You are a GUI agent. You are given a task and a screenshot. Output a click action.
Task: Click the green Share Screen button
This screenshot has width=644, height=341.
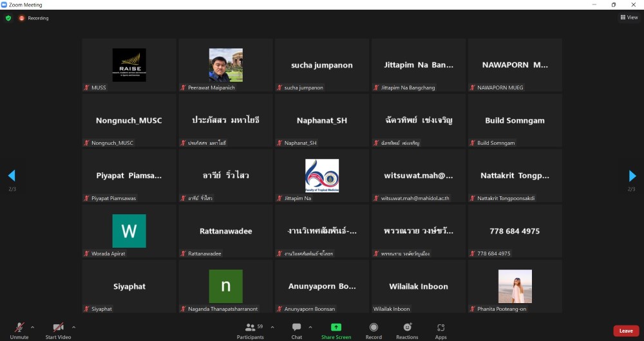(336, 330)
